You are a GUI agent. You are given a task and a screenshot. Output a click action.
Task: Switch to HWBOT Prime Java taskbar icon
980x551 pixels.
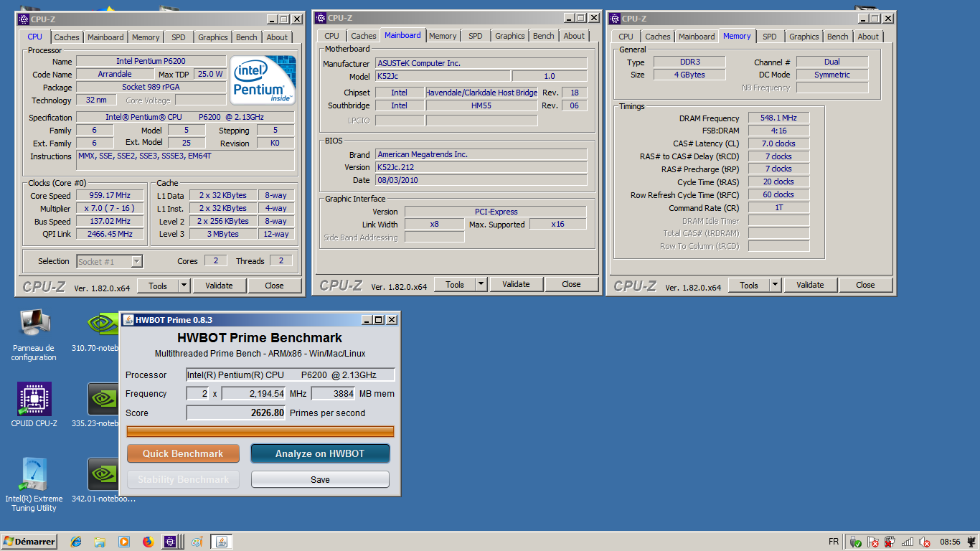[x=222, y=542]
